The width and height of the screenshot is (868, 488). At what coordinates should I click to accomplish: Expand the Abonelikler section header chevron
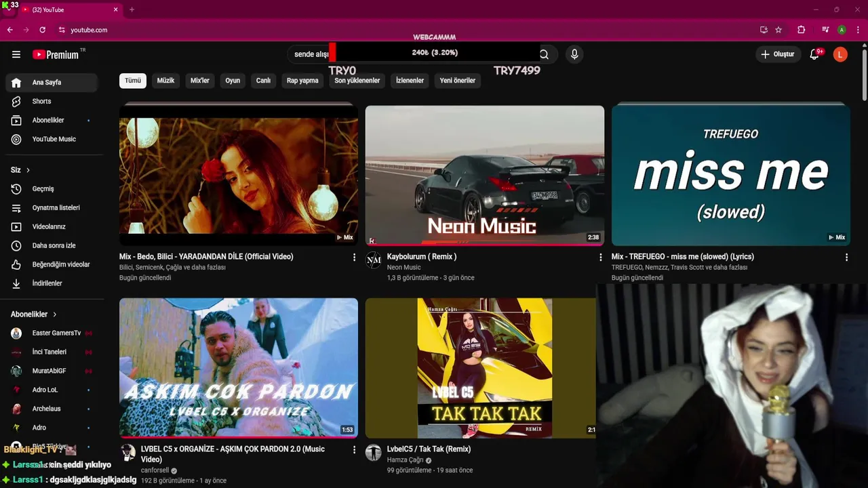tap(55, 314)
